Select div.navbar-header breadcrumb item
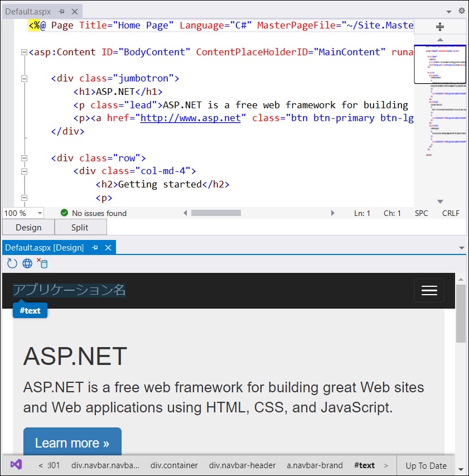This screenshot has width=469, height=476. tap(242, 465)
